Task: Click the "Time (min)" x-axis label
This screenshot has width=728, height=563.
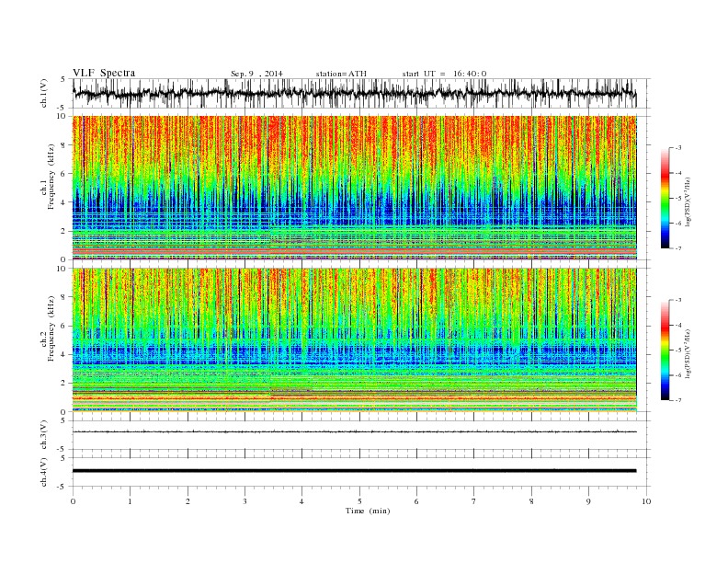Action: 368,511
